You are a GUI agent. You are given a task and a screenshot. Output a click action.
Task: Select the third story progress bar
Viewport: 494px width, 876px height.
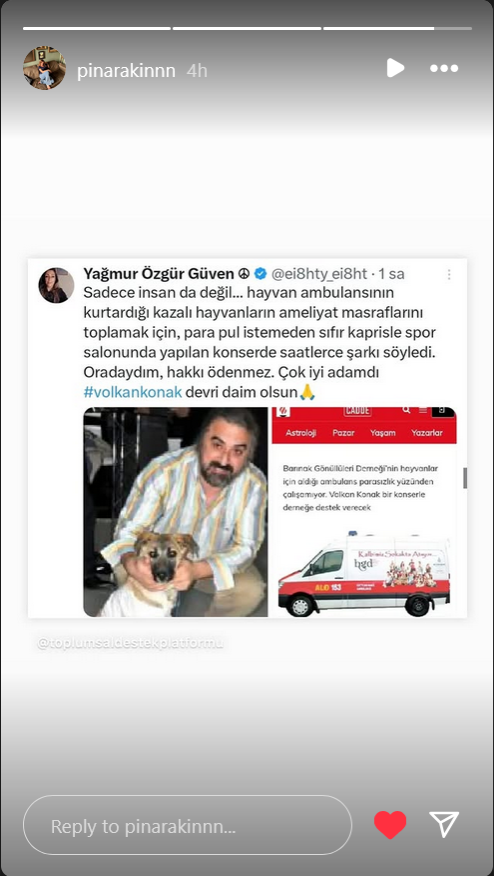click(x=397, y=28)
